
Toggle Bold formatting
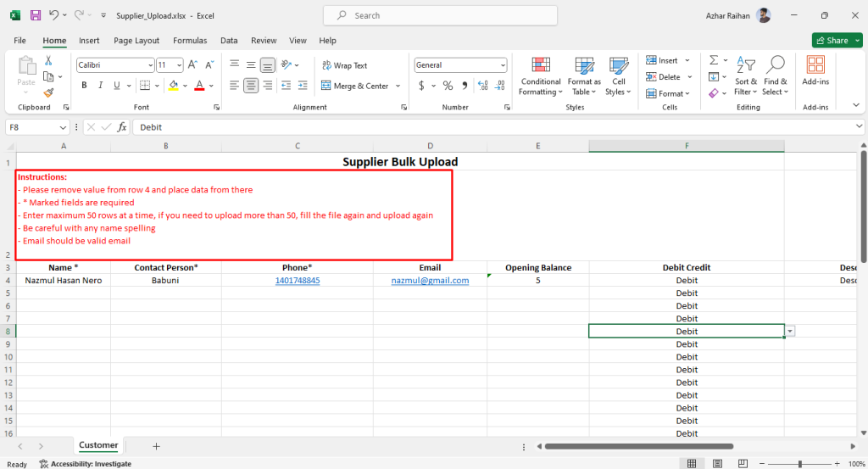[x=84, y=86]
